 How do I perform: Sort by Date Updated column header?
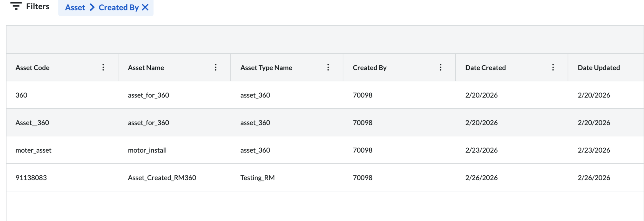598,68
